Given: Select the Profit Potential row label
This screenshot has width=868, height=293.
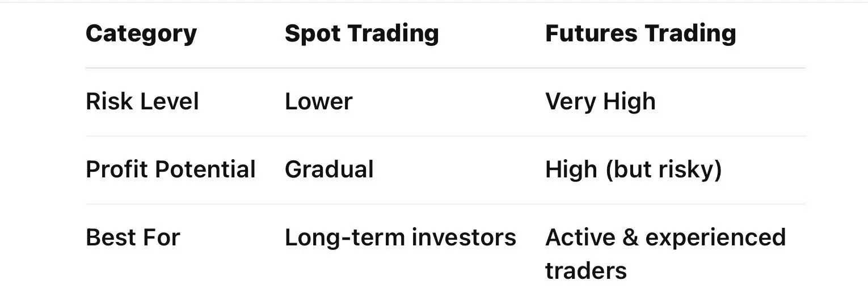Looking at the screenshot, I should tap(171, 169).
